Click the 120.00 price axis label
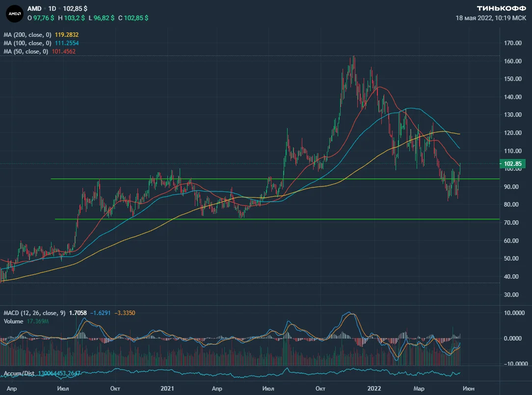Screen dimensions: 532x395 coord(513,132)
